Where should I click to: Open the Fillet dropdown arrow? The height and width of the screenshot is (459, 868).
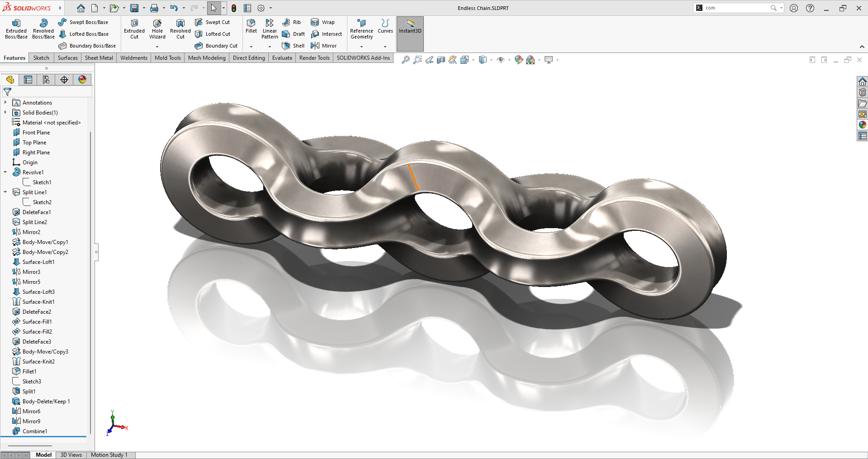[x=251, y=47]
